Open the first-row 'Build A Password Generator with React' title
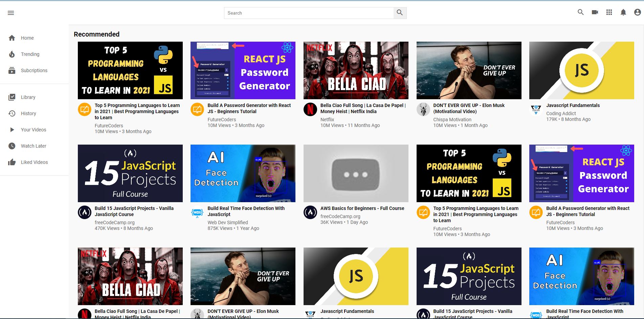The image size is (644, 319). coord(249,108)
